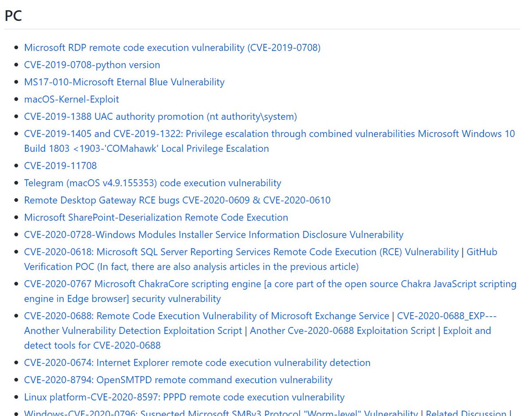Open the CVE-2020-8794 OpenSMTPD link

point(178,380)
